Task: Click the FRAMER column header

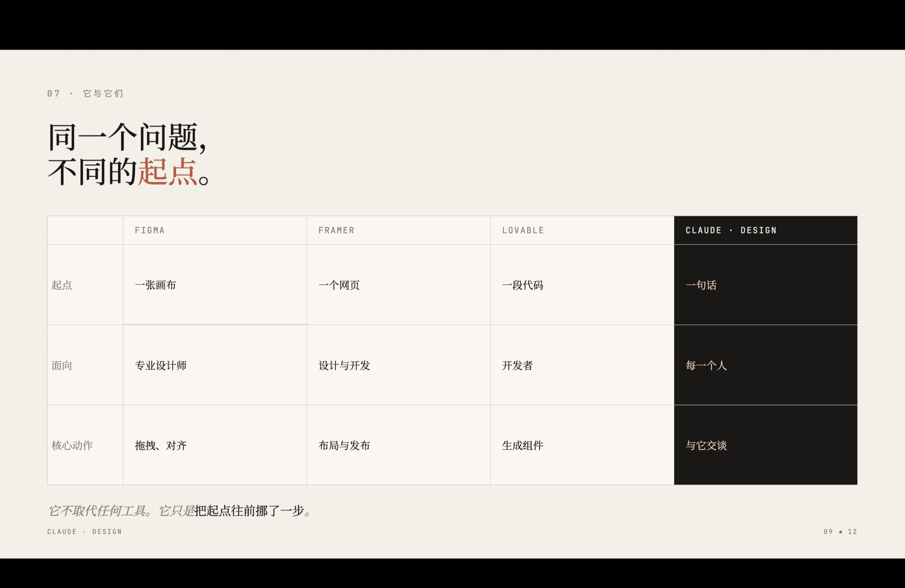Action: pos(336,230)
